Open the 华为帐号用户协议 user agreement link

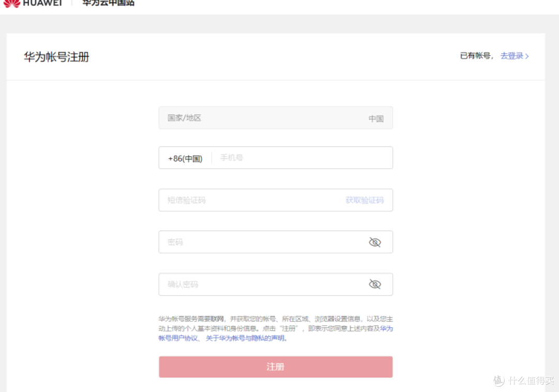tap(178, 338)
